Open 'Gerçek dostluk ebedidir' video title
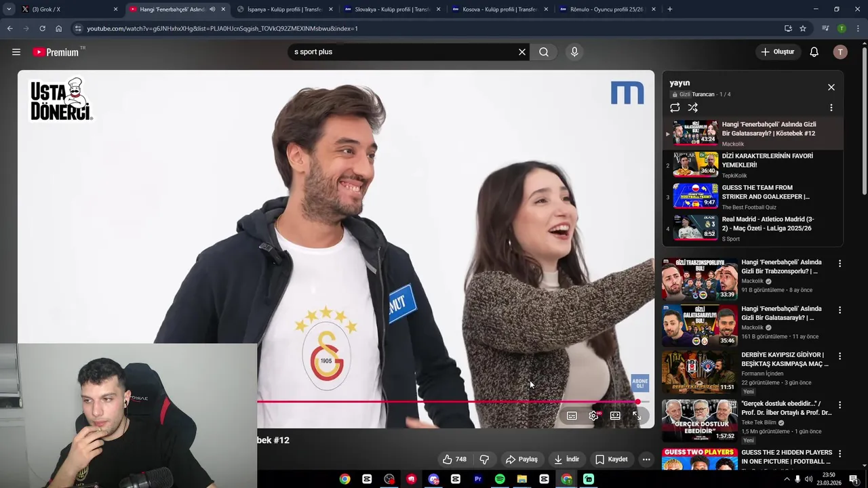868x488 pixels. (x=787, y=408)
